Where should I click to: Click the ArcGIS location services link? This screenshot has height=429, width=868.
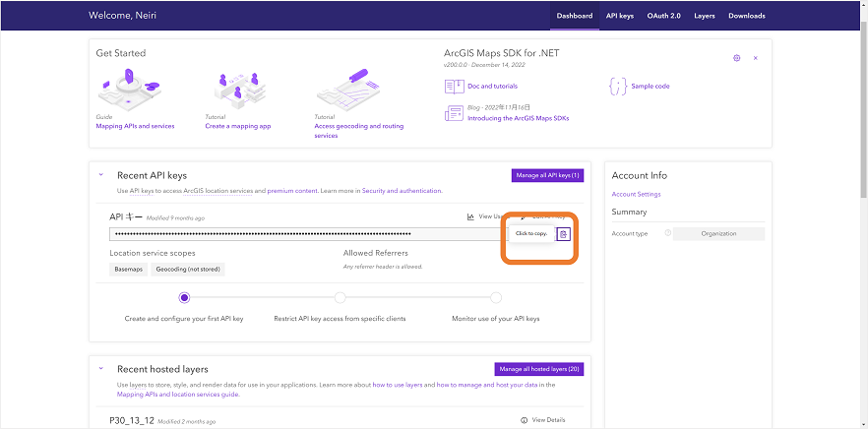coord(217,191)
